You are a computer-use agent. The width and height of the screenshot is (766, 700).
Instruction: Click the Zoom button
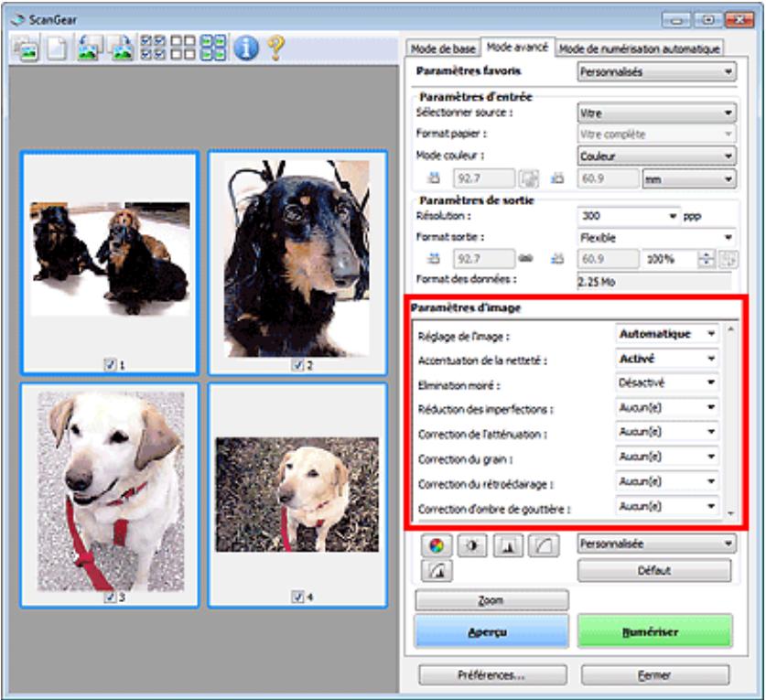coord(491,600)
